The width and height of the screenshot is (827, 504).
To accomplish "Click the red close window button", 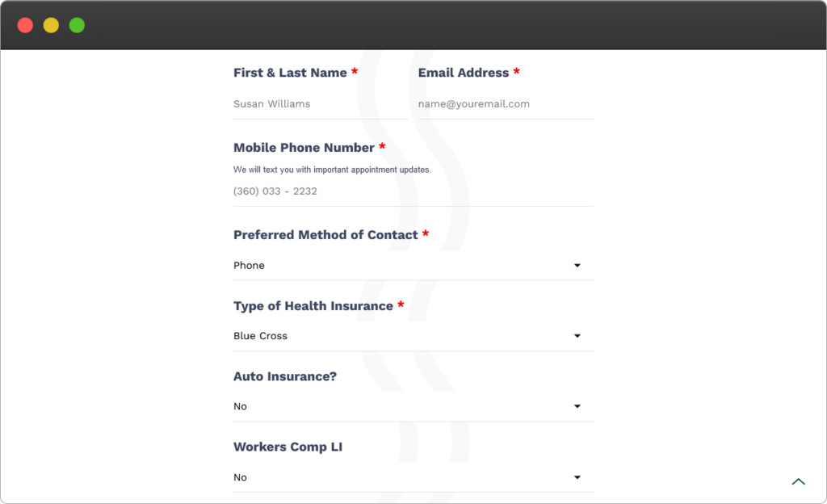I will (x=25, y=25).
